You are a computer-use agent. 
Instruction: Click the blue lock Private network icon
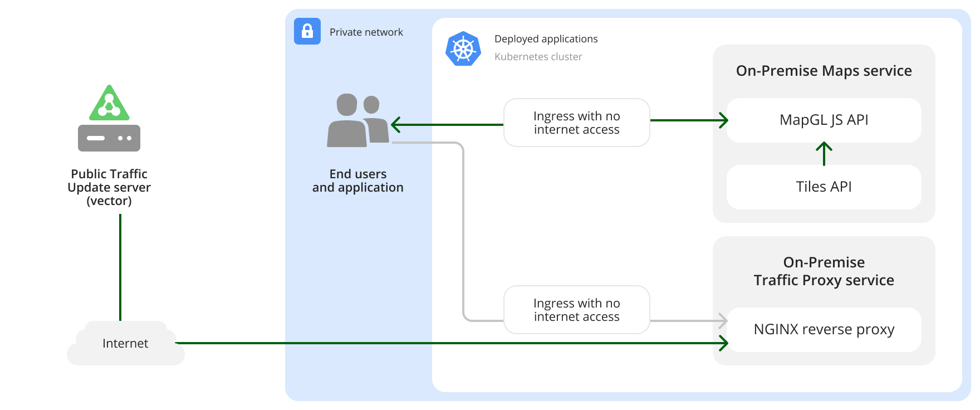point(307,31)
